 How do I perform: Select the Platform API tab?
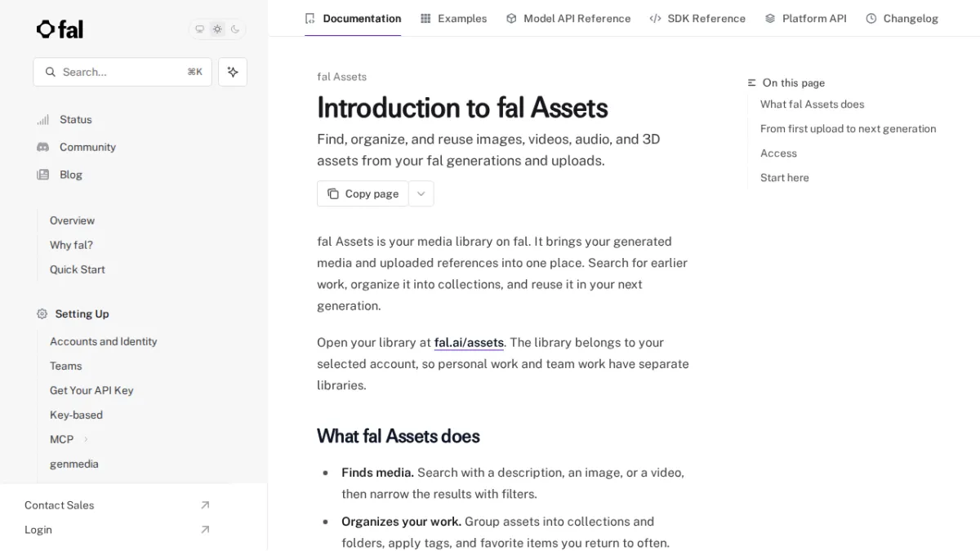pos(805,18)
